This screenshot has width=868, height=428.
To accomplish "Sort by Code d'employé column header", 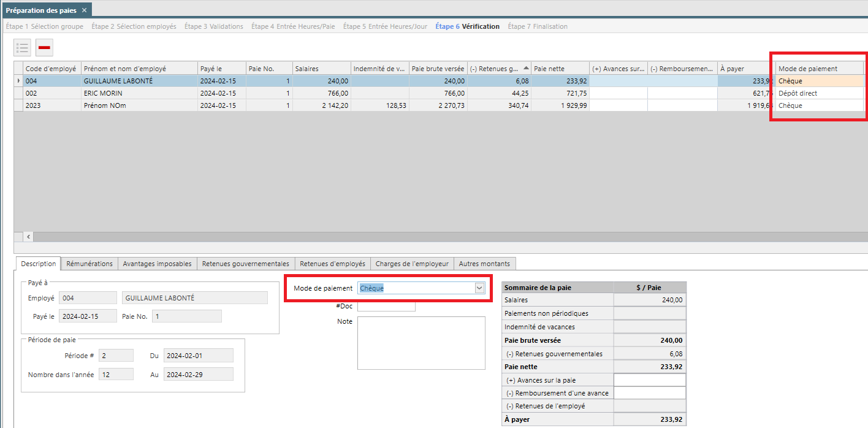I will pyautogui.click(x=52, y=69).
